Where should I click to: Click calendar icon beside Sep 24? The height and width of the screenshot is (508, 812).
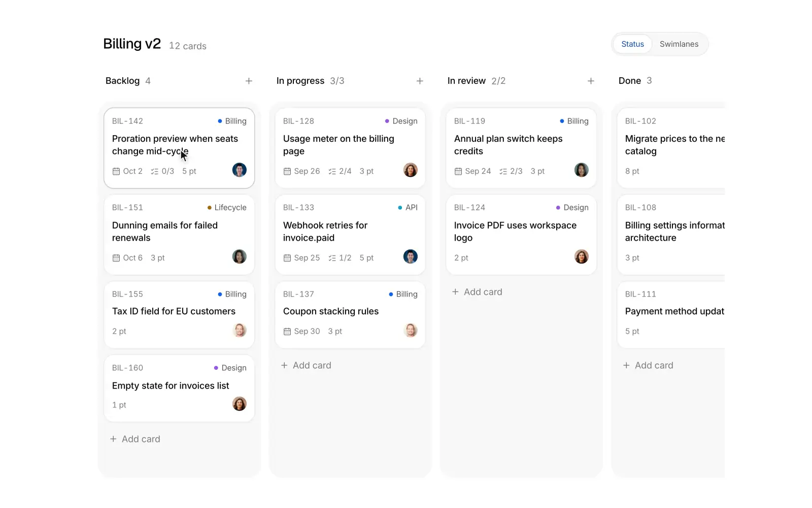[458, 172]
